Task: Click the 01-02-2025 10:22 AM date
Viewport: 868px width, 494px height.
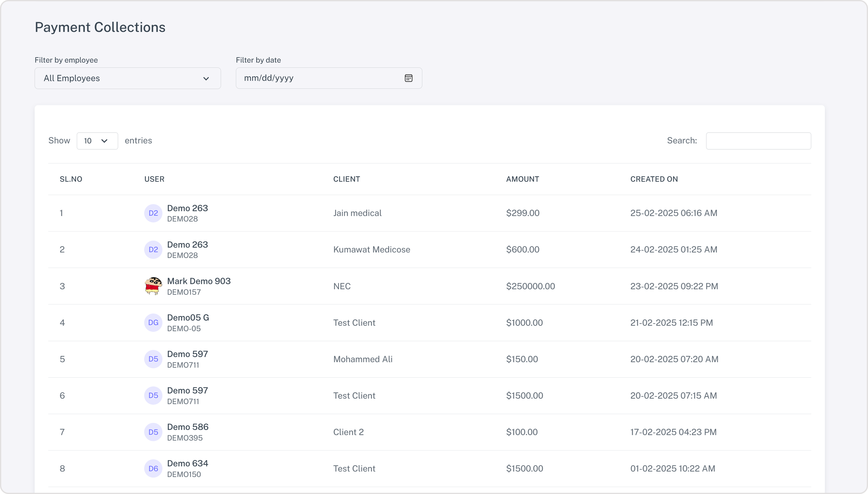Action: tap(673, 469)
